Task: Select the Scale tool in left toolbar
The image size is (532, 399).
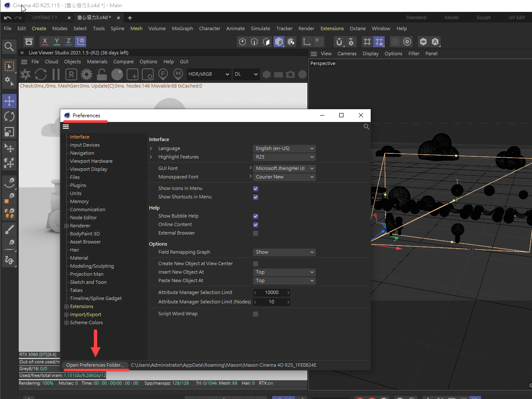Action: (9, 132)
